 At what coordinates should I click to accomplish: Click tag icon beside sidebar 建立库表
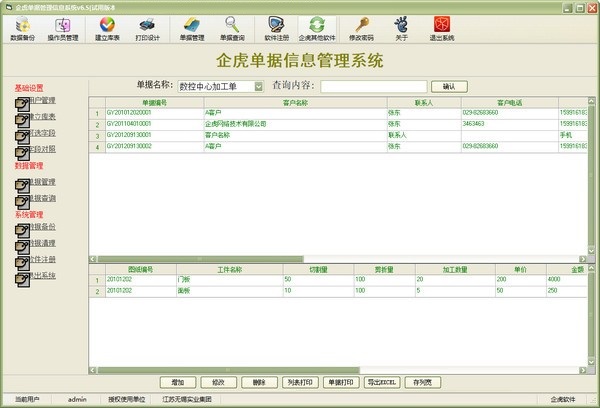point(23,120)
